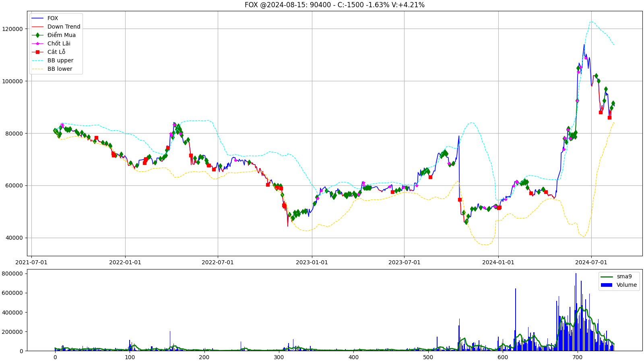
Task: Click the Volume legend label
Action: coord(627,285)
